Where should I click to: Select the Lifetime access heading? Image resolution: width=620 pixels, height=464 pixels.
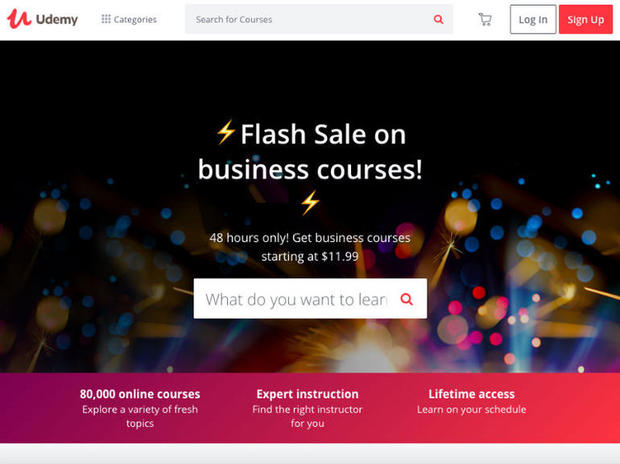472,394
